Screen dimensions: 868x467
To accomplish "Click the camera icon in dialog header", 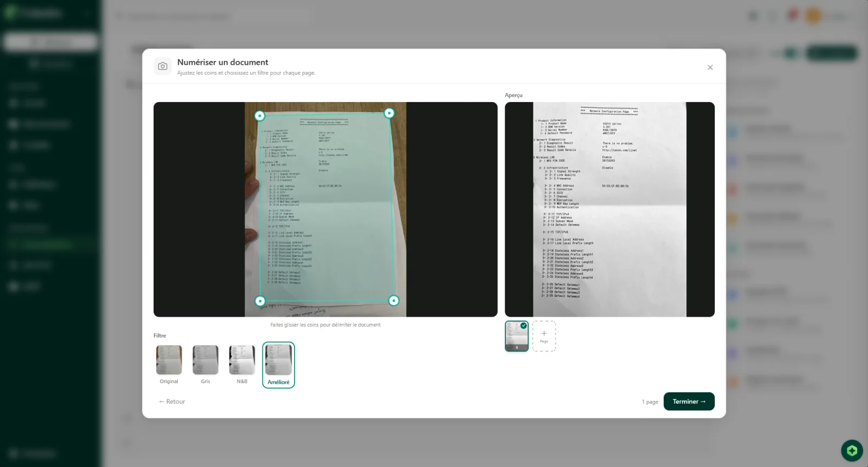I will pyautogui.click(x=162, y=66).
